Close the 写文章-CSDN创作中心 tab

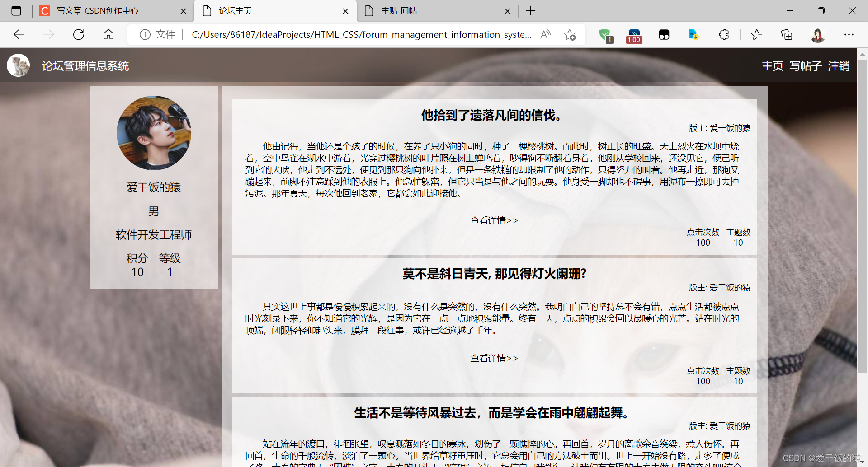(183, 11)
